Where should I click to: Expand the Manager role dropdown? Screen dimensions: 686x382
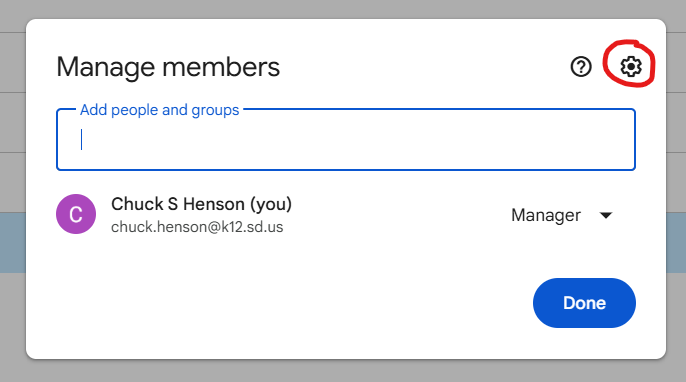click(562, 215)
